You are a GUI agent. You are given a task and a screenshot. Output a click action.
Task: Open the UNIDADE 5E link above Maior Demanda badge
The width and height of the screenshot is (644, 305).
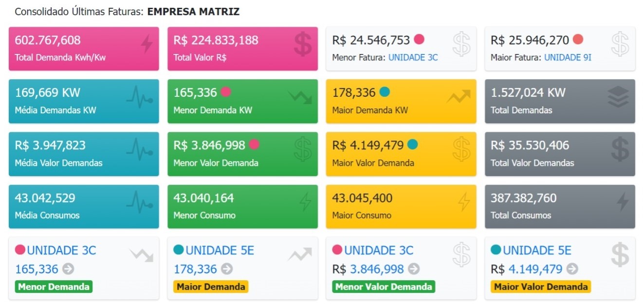click(220, 251)
